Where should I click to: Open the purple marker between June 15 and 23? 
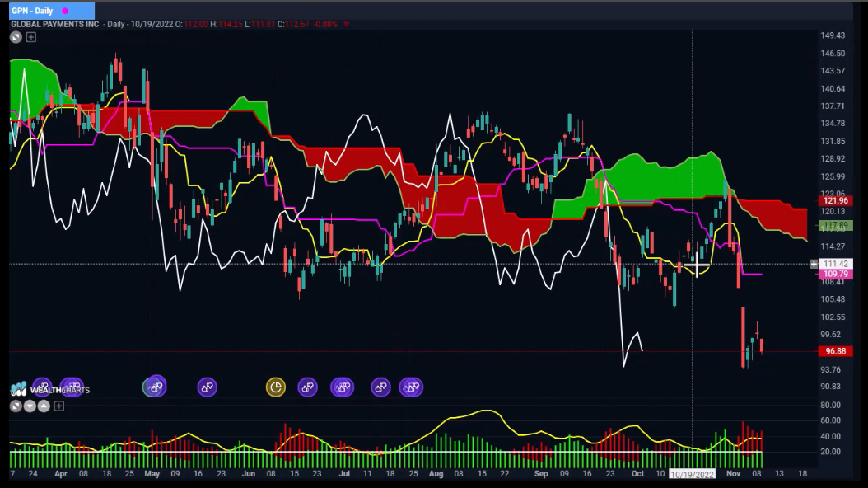[308, 387]
